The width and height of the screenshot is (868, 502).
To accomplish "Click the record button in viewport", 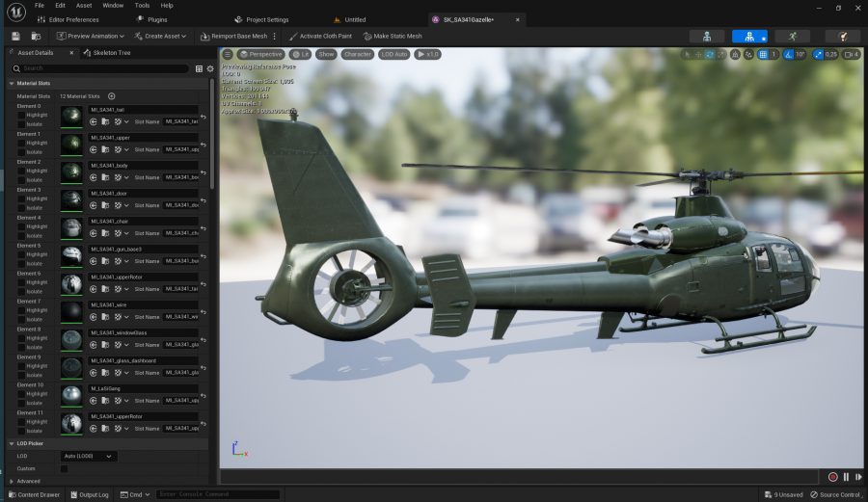I will tap(832, 477).
